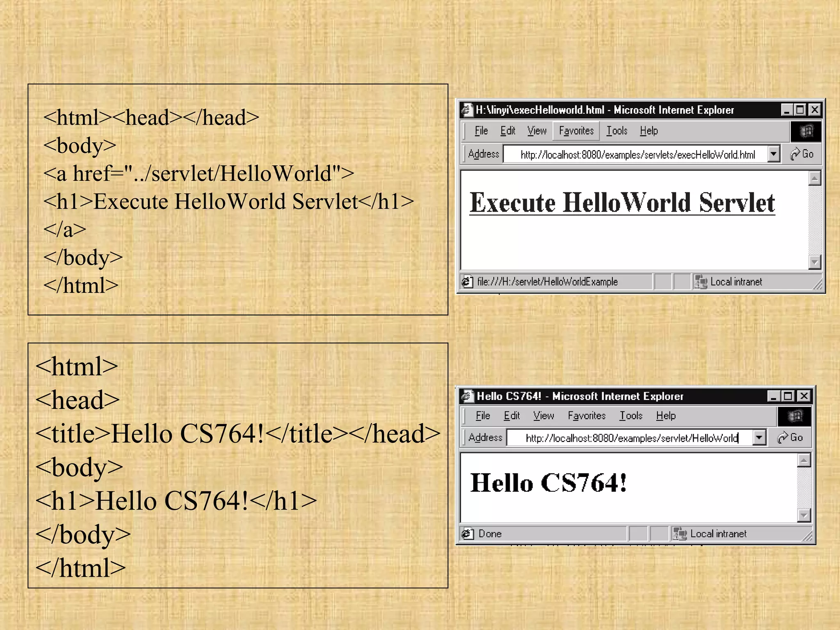Click Local intranet zone icon in Hello CS764! status bar
The image size is (840, 630).
(680, 534)
